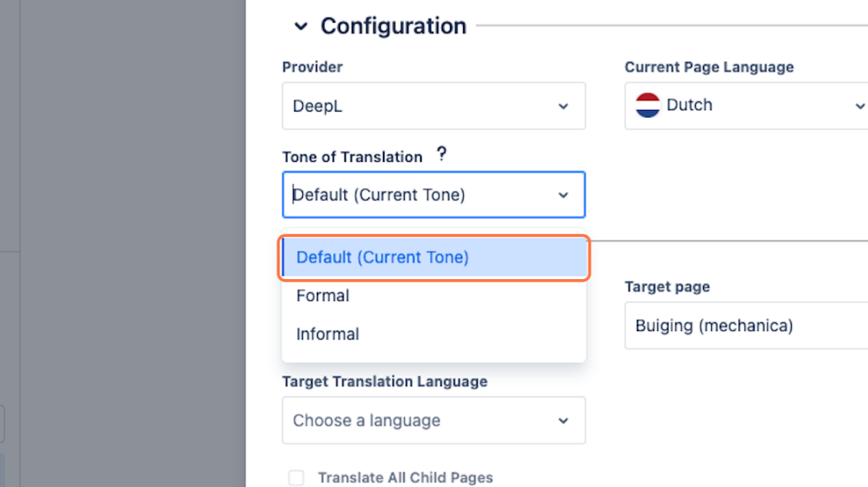Click the chevron arrow in the Tone of Translation field
This screenshot has height=487, width=868.
pos(563,195)
